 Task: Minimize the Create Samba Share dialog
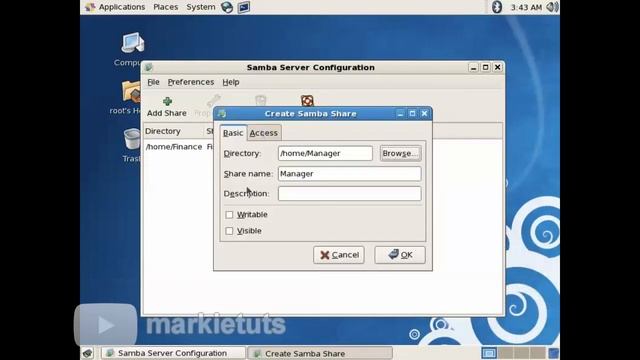click(400, 113)
